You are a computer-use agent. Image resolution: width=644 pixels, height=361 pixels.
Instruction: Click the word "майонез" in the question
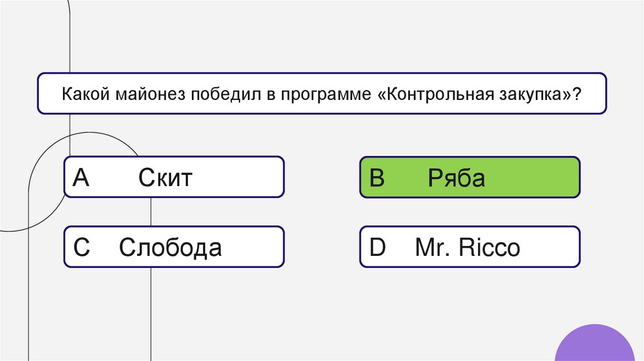(x=146, y=94)
